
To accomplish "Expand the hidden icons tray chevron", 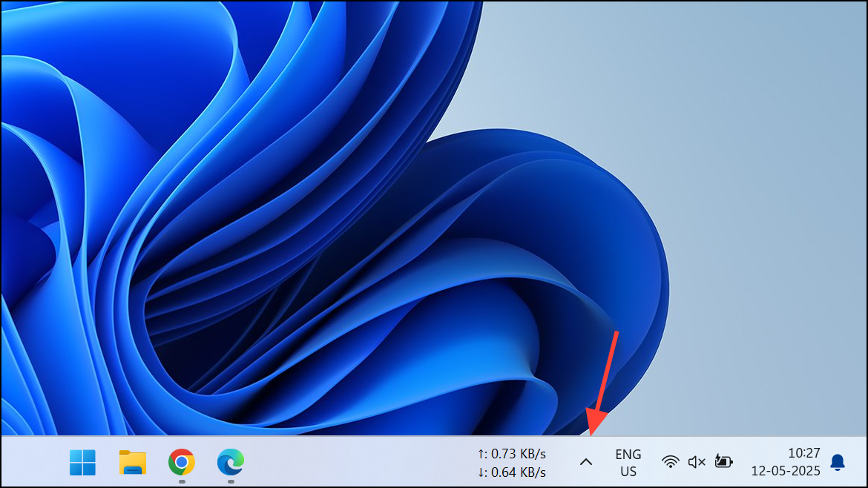I will pyautogui.click(x=585, y=462).
